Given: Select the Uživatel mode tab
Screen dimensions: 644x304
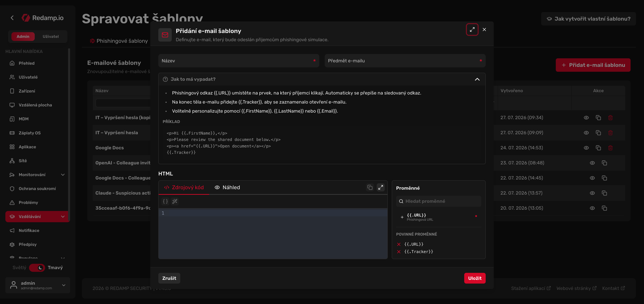Looking at the screenshot, I should pyautogui.click(x=50, y=37).
